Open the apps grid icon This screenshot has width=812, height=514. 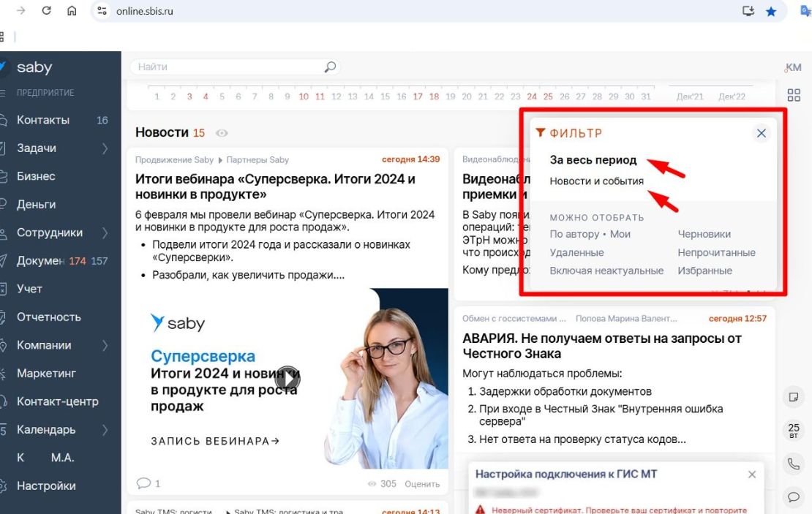click(x=794, y=95)
